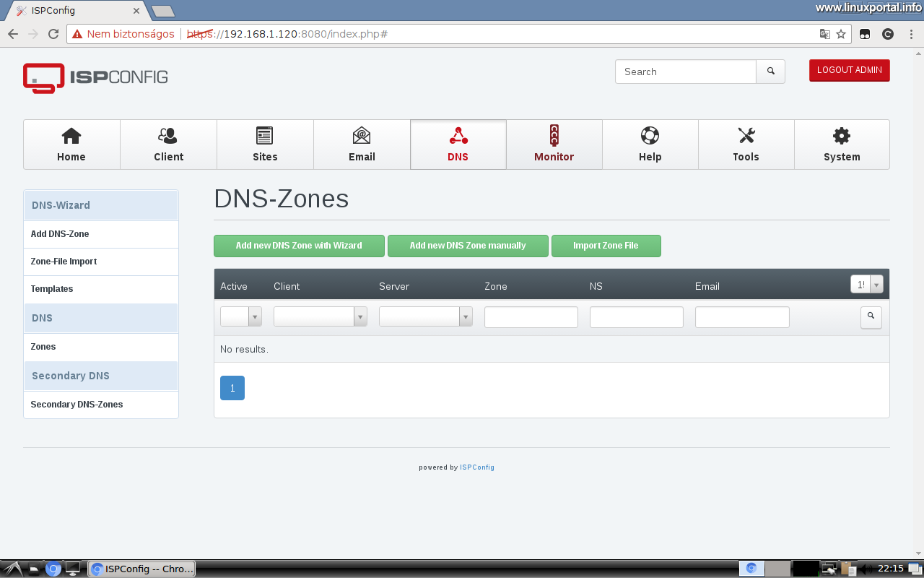Viewport: 924px width, 578px height.
Task: Open the Chrome three-dot menu
Action: (912, 34)
